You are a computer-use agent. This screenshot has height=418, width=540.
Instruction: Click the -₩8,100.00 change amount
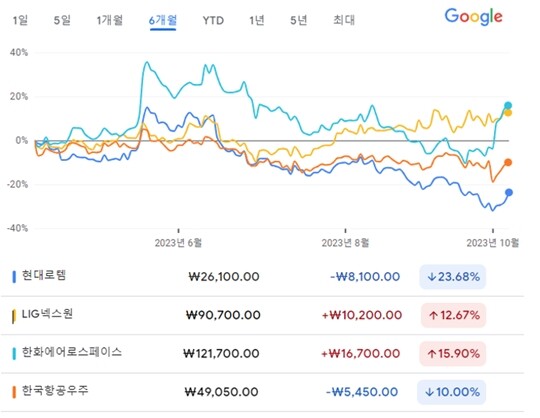click(x=365, y=277)
